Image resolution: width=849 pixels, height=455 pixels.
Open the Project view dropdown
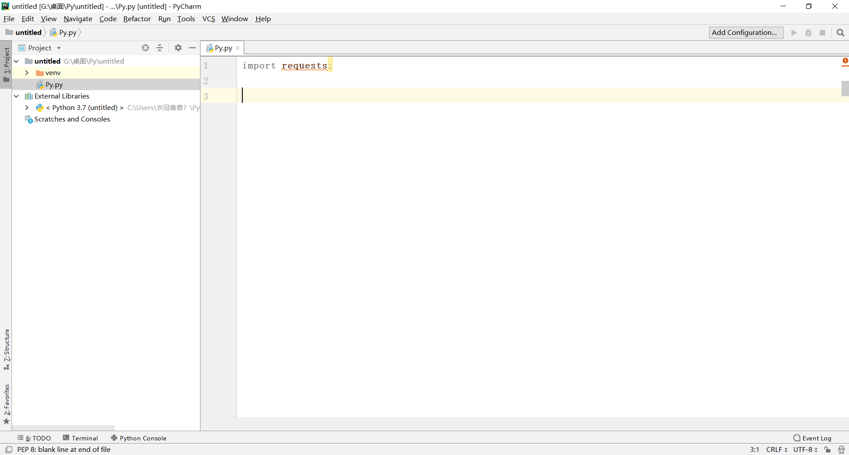[40, 48]
